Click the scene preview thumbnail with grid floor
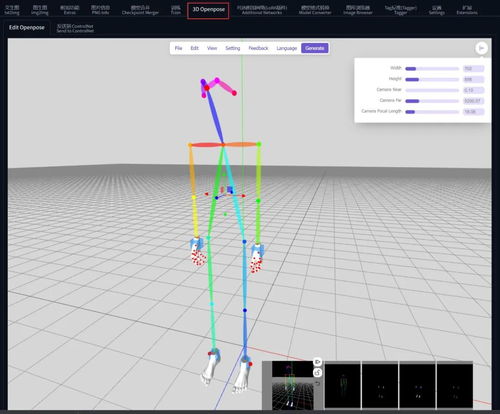The width and height of the screenshot is (500, 414). pos(292,385)
